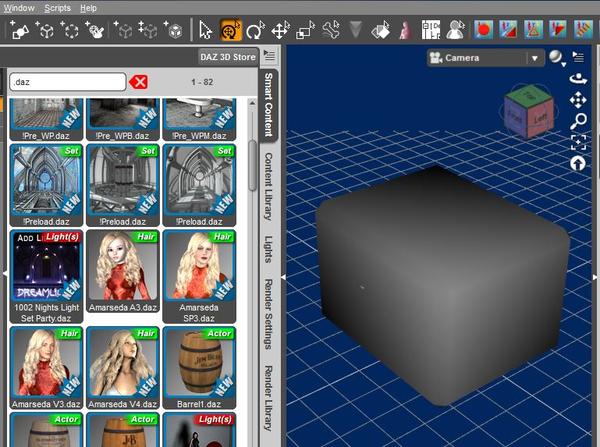Switch to the Content Library tab
This screenshot has width=600, height=447.
(269, 186)
